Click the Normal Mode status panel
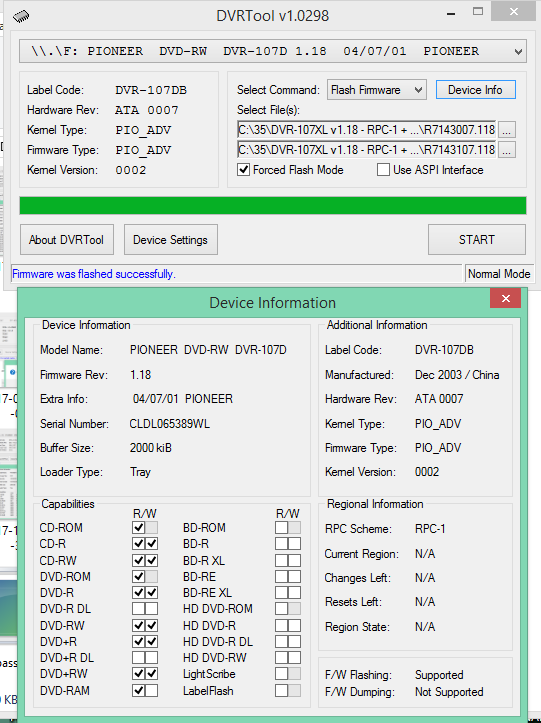This screenshot has width=541, height=723. (499, 274)
